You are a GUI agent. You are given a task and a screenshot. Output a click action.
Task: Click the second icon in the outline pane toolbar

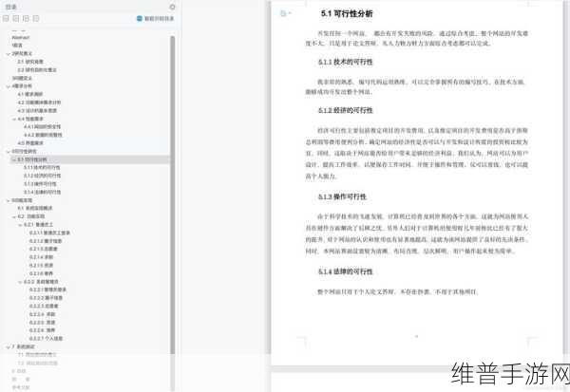pyautogui.click(x=16, y=18)
